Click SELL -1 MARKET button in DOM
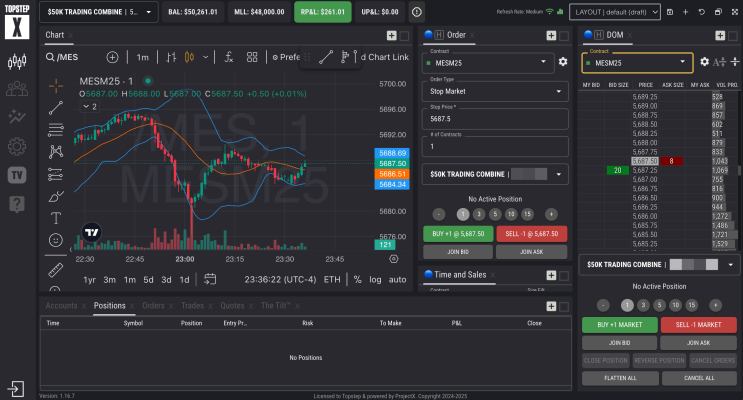The height and width of the screenshot is (400, 743). [698, 325]
